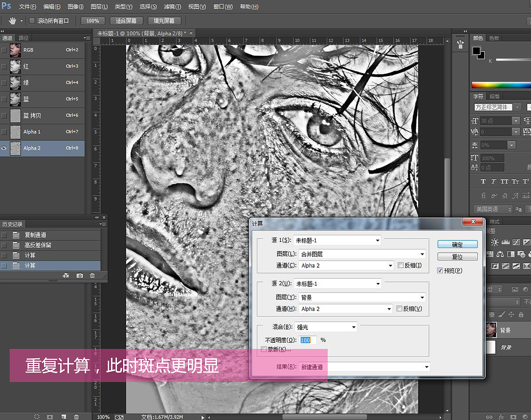Open the Image menu (图像)
This screenshot has height=420, width=531.
click(76, 7)
